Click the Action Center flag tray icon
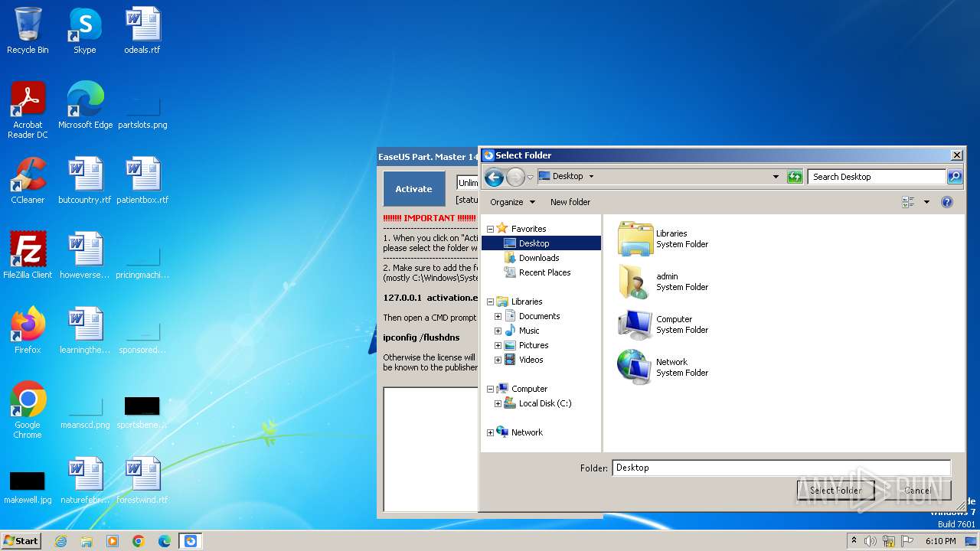 pyautogui.click(x=907, y=541)
